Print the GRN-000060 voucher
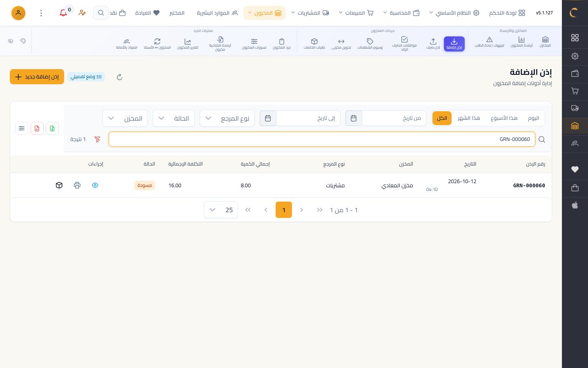Image resolution: width=588 pixels, height=368 pixels. pos(77,185)
